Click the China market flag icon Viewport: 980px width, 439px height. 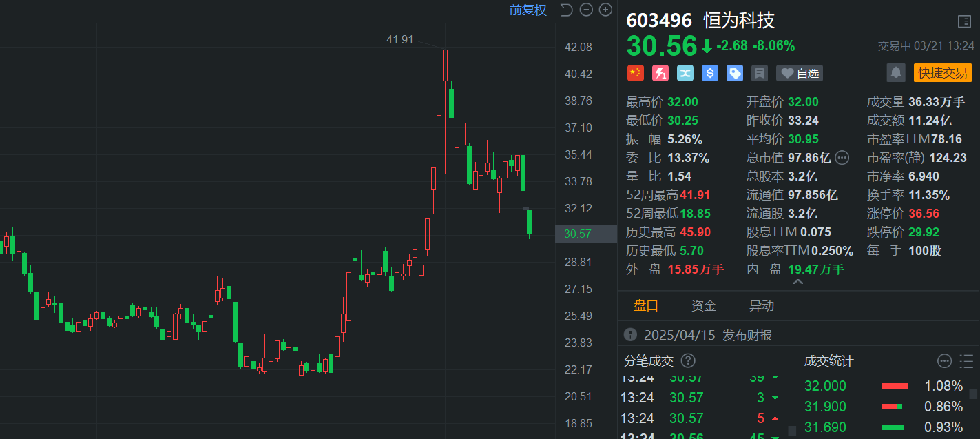pyautogui.click(x=635, y=73)
